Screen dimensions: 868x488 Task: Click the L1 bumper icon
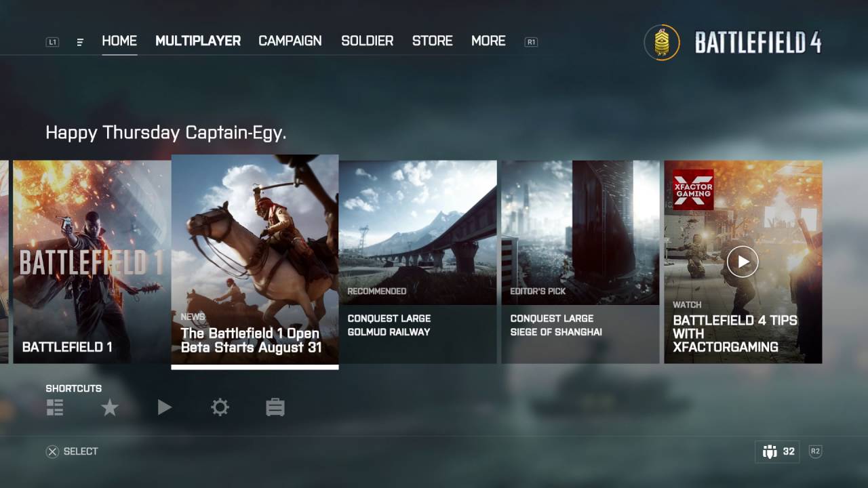(x=52, y=42)
